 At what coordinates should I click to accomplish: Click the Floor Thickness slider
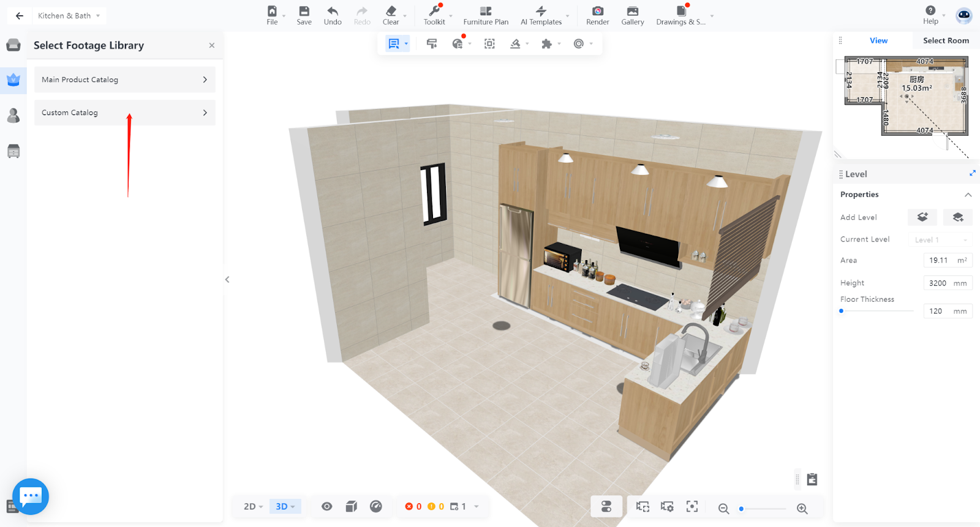876,311
